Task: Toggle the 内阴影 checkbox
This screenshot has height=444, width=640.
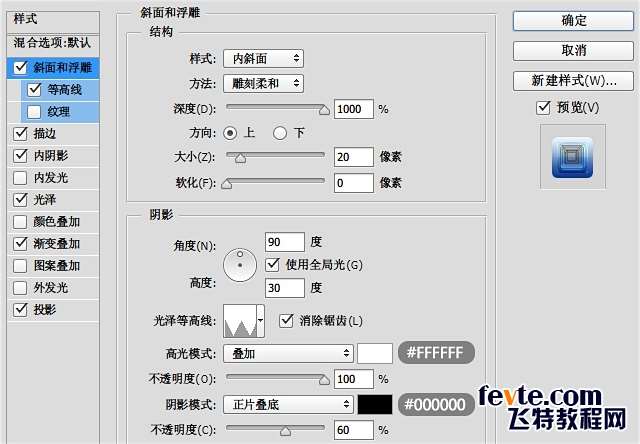Action: pos(20,155)
